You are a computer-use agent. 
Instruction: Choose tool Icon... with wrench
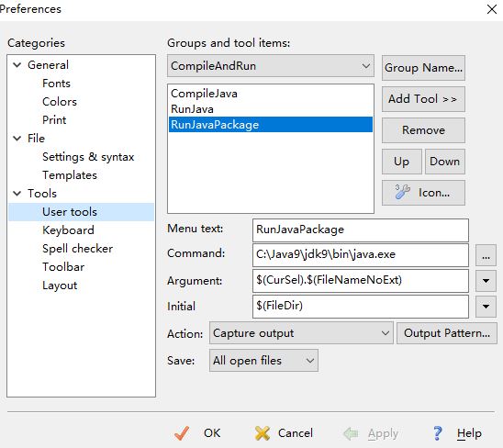423,193
